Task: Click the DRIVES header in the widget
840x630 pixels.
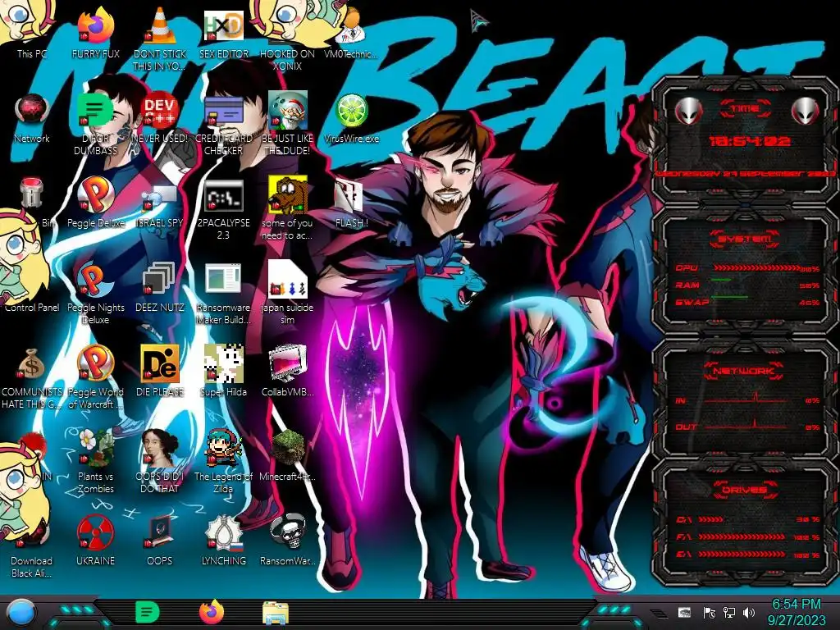Action: (745, 490)
